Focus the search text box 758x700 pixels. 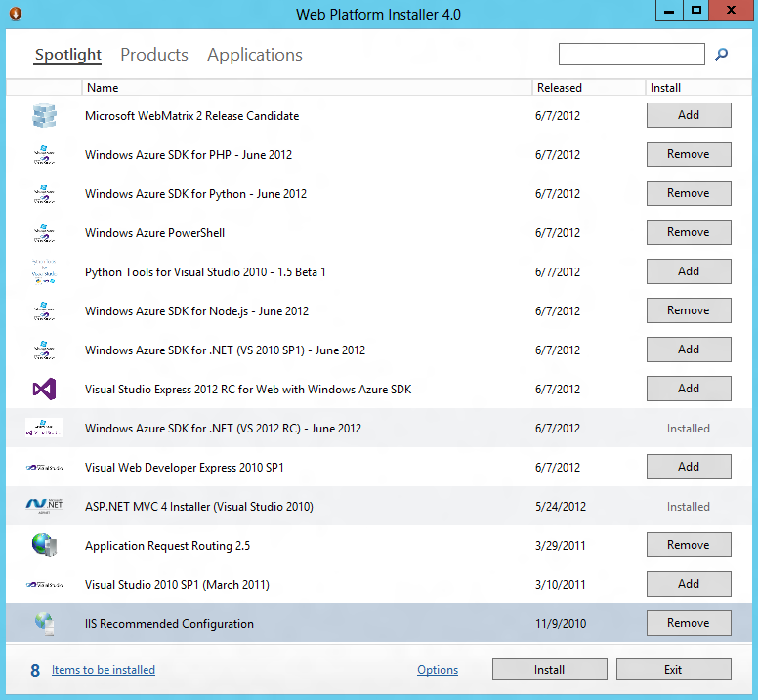631,54
